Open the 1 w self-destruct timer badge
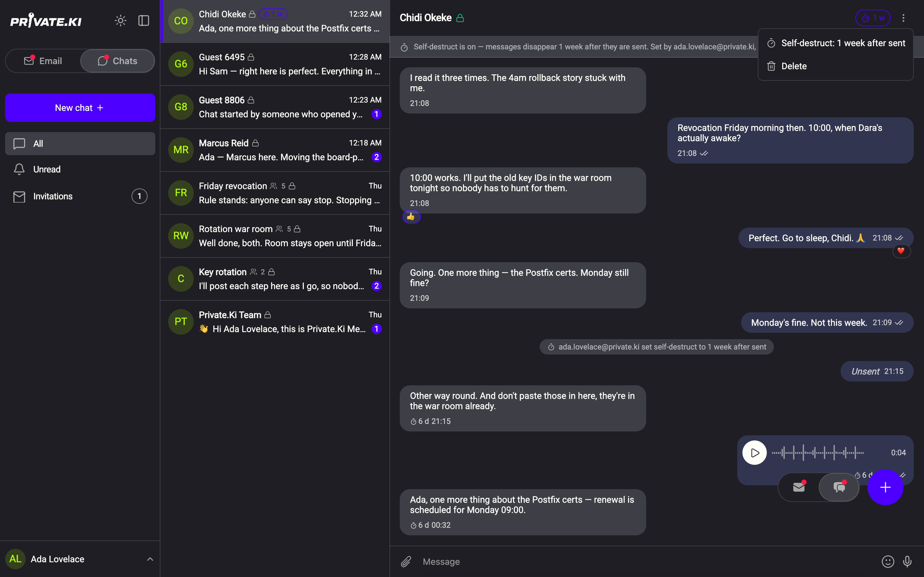Viewport: 924px width, 577px height. [873, 18]
